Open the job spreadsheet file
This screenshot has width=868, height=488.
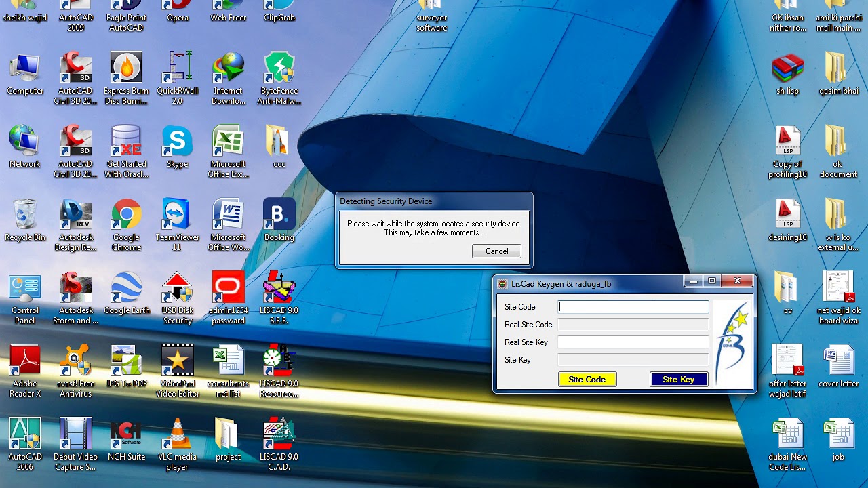pos(838,440)
